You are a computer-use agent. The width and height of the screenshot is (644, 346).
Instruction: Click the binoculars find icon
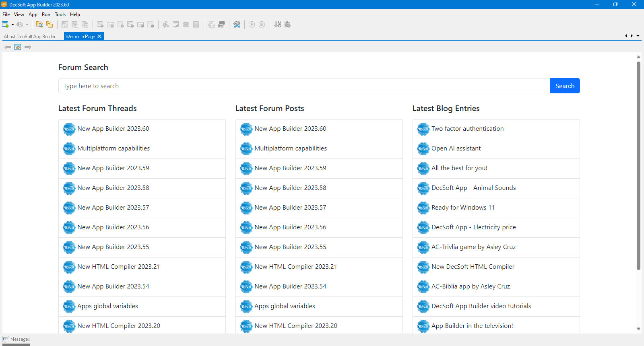click(166, 25)
